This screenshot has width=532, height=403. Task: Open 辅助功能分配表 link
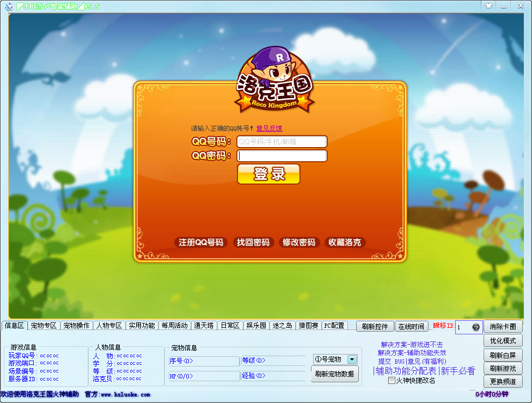click(406, 371)
